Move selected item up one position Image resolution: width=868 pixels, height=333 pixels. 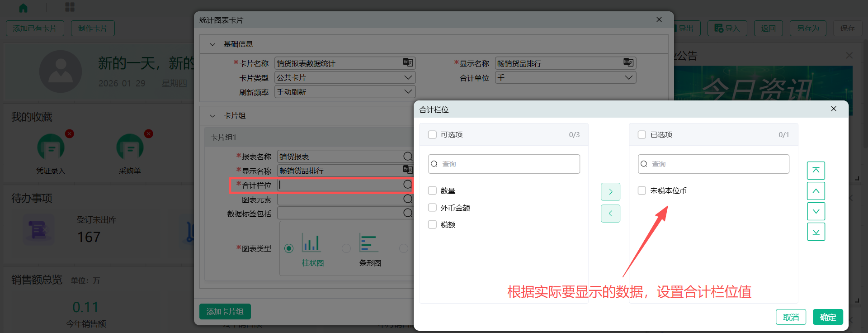[x=816, y=191]
